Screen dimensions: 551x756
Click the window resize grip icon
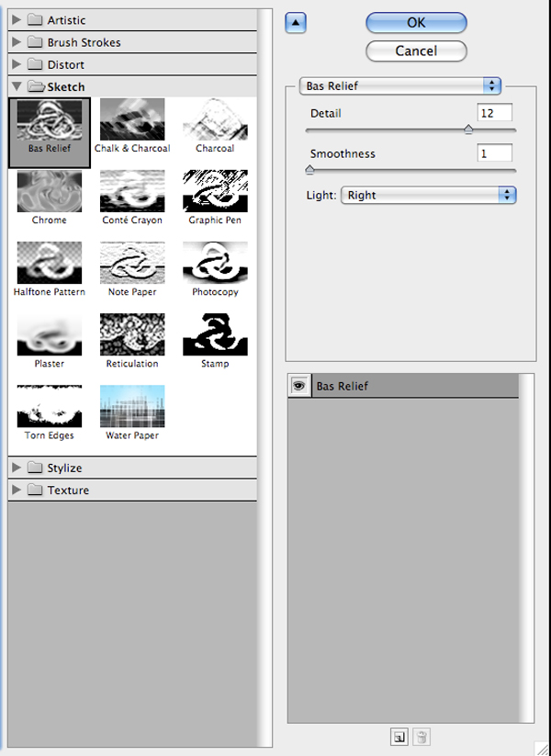pyautogui.click(x=544, y=749)
